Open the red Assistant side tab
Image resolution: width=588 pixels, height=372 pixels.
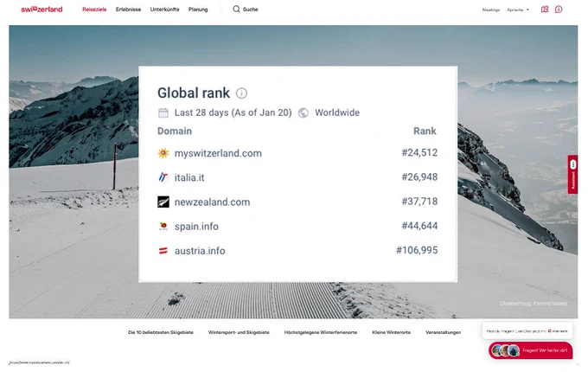[x=572, y=175]
